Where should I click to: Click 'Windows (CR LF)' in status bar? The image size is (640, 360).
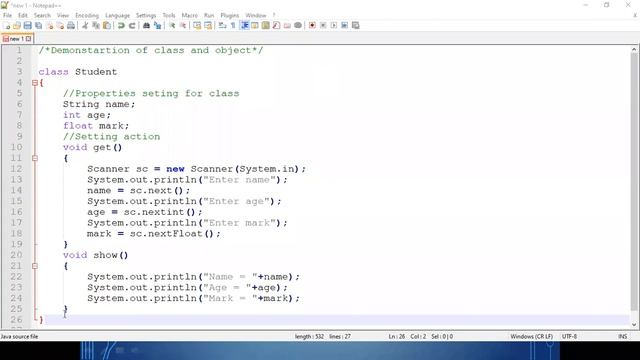531,336
